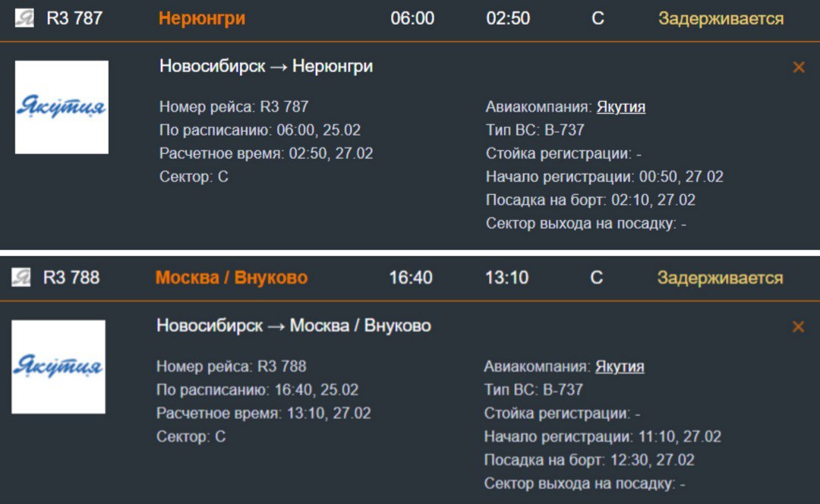Open the Якутия airline link for flight R3 787
This screenshot has width=820, height=504.
620,107
